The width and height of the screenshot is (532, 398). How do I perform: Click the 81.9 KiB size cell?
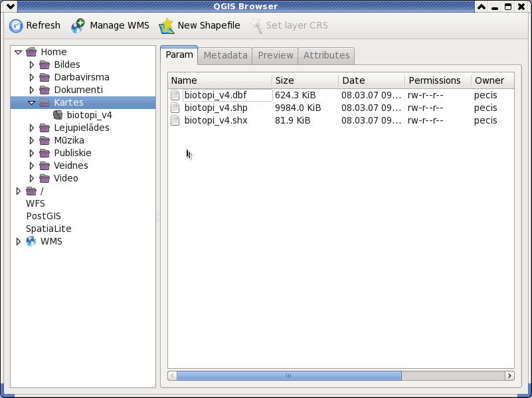pos(292,120)
